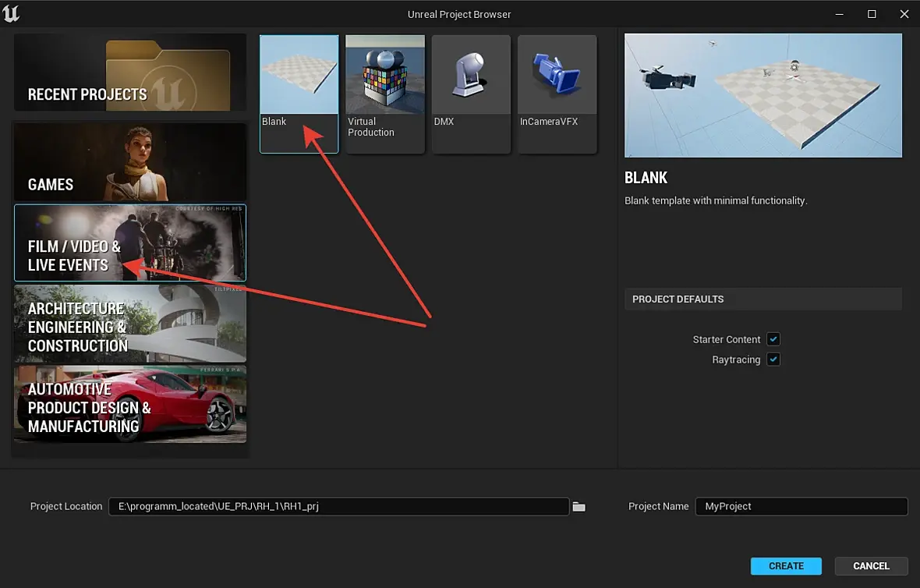Screen dimensions: 920x588
Task: Choose Automotive Product Design & Manufacturing category
Action: pyautogui.click(x=130, y=404)
